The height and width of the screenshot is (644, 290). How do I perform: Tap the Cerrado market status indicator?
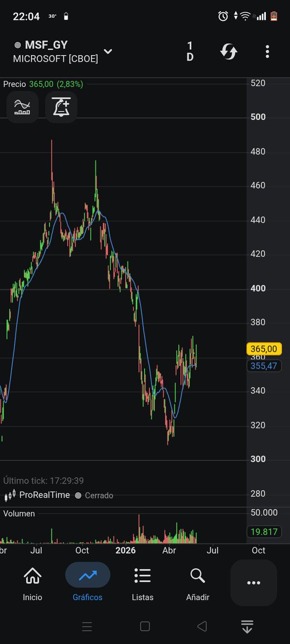pos(94,495)
